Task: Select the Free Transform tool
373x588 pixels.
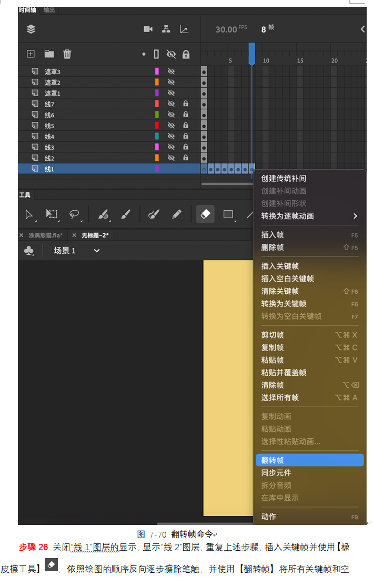Action: click(52, 214)
